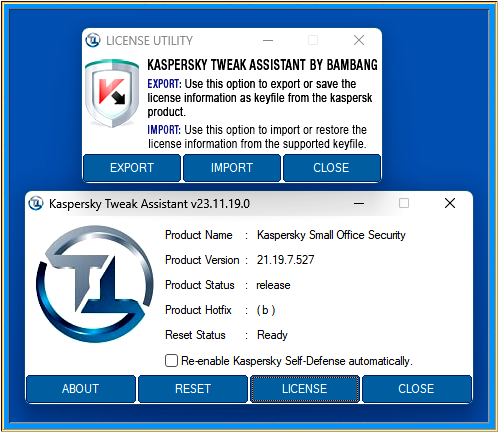
Task: Click the product name Kaspersky Small Office Security
Action: [x=331, y=235]
